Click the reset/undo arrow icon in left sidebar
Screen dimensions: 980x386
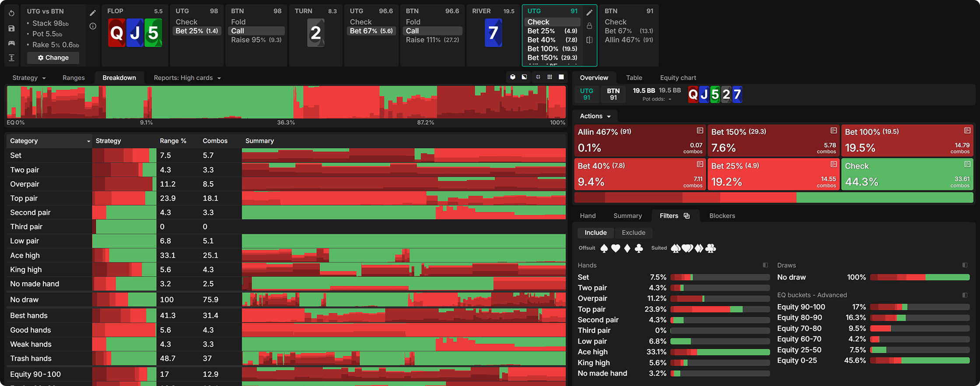pos(12,14)
